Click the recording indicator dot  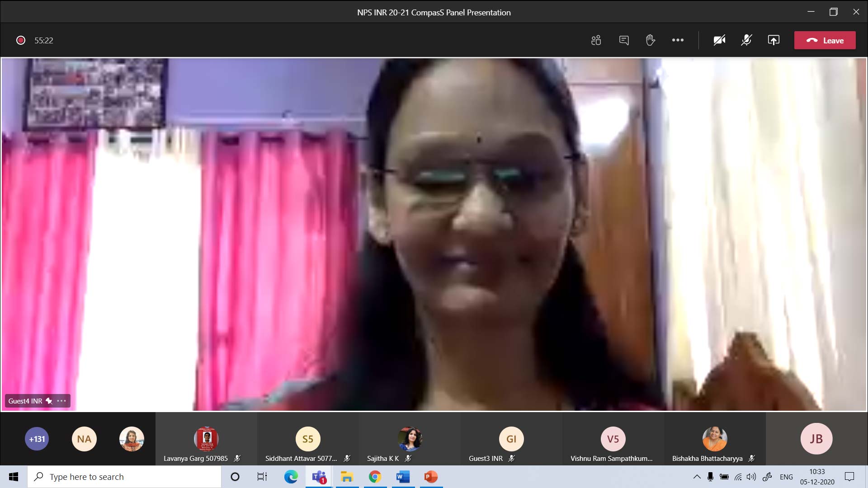coord(21,40)
